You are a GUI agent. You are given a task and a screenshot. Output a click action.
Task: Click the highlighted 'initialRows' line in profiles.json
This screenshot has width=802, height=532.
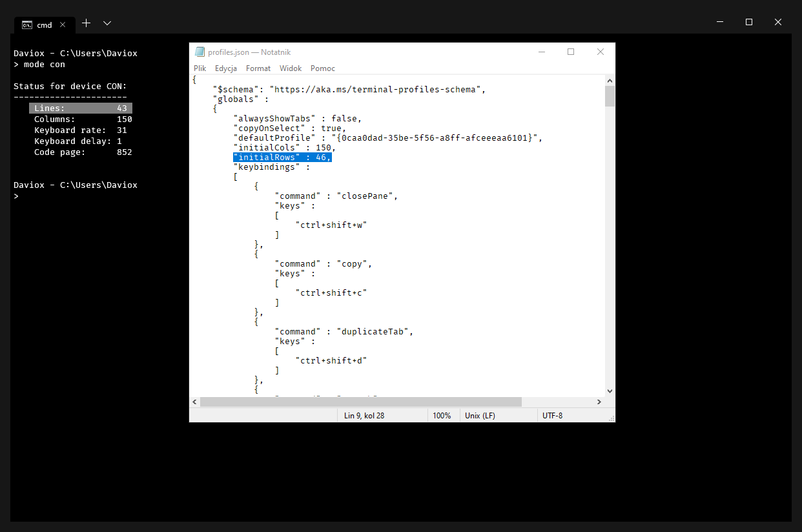tap(282, 157)
